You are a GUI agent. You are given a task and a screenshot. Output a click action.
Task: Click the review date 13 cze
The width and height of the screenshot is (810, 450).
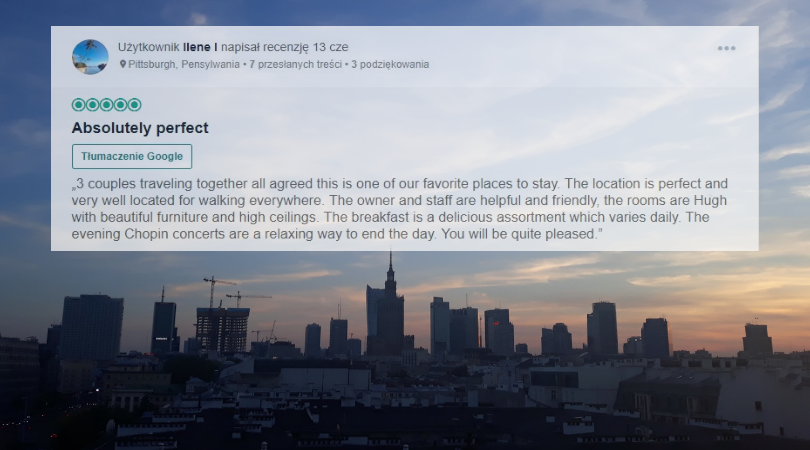[x=330, y=47]
